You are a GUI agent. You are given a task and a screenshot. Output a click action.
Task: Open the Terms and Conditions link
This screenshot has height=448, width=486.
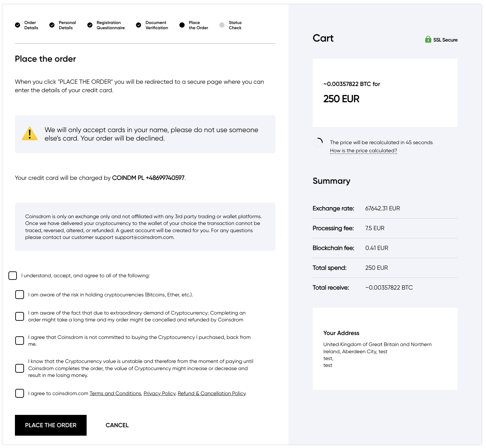tap(115, 393)
